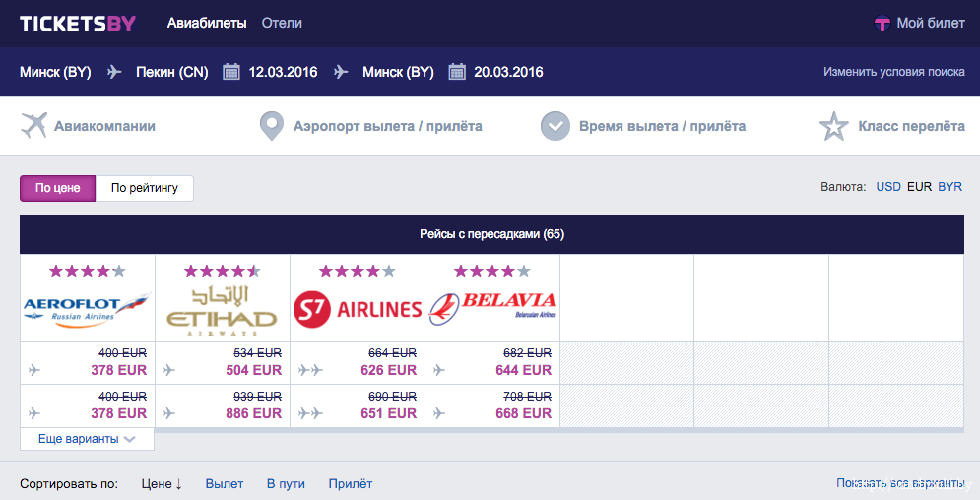This screenshot has height=500, width=980.
Task: Open the Авиабилеты tab
Action: [x=208, y=23]
